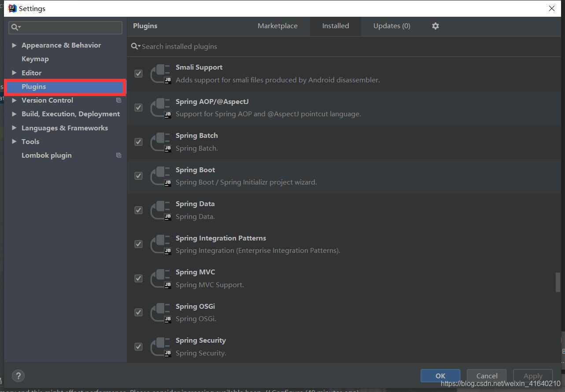This screenshot has height=392, width=565.
Task: Click the Spring OSGi plugin icon
Action: (161, 312)
